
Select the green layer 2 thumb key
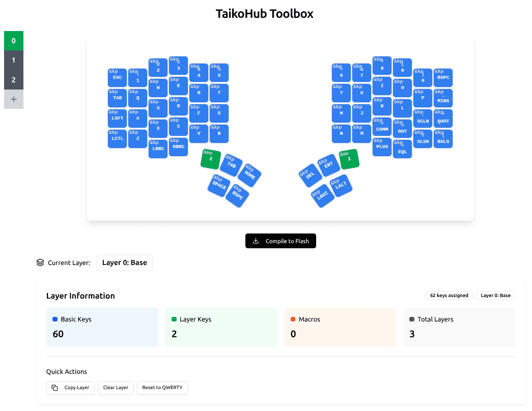pyautogui.click(x=211, y=159)
